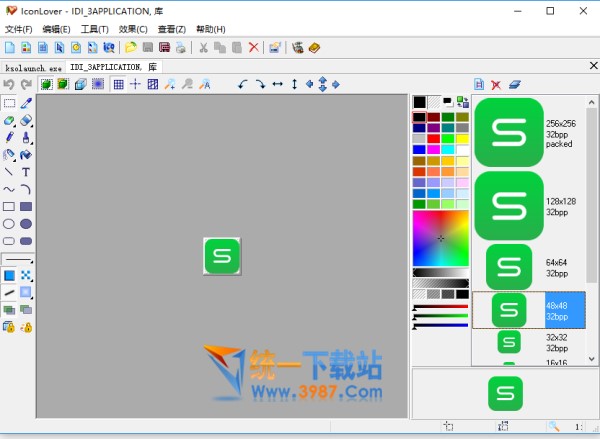This screenshot has width=600, height=439.
Task: Toggle the first green cube view button
Action: 46,84
